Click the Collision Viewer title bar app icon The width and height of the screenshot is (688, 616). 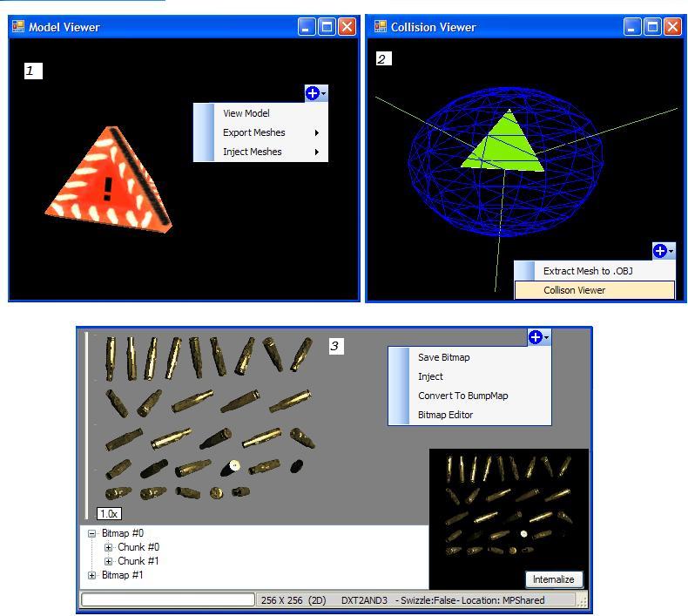[381, 27]
